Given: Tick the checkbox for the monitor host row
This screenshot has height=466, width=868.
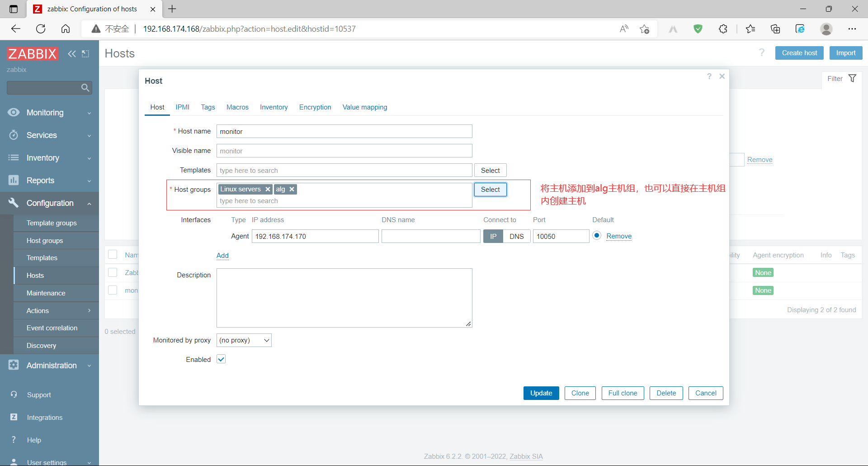Looking at the screenshot, I should (x=113, y=290).
